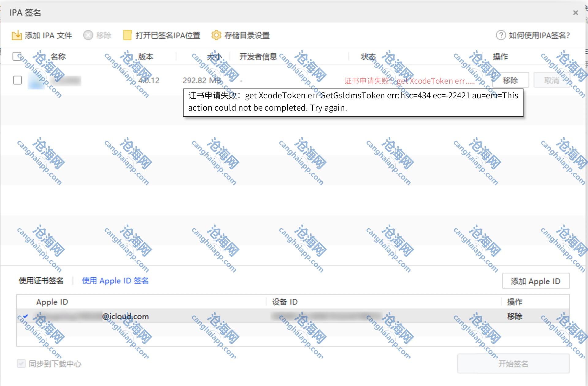Click the blue checkmark beside the iCloud account
This screenshot has width=588, height=386.
[25, 316]
